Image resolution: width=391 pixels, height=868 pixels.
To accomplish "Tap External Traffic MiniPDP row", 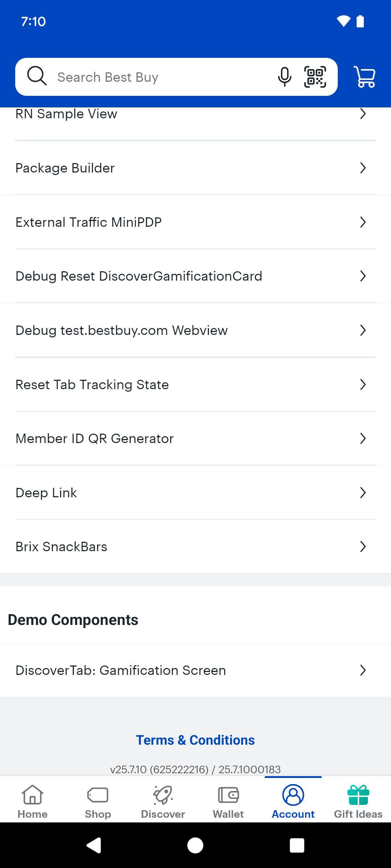I will click(88, 222).
